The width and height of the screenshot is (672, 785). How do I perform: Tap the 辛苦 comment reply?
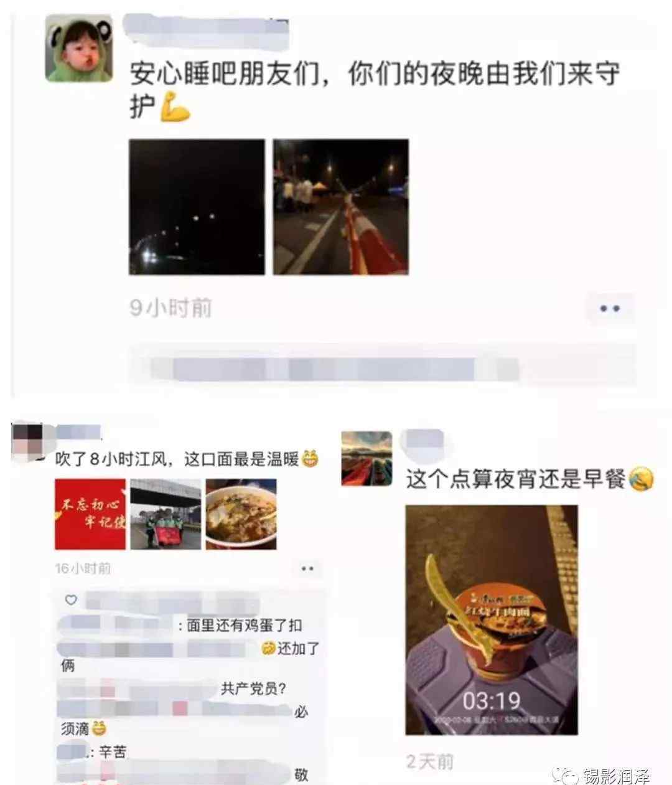pyautogui.click(x=113, y=753)
